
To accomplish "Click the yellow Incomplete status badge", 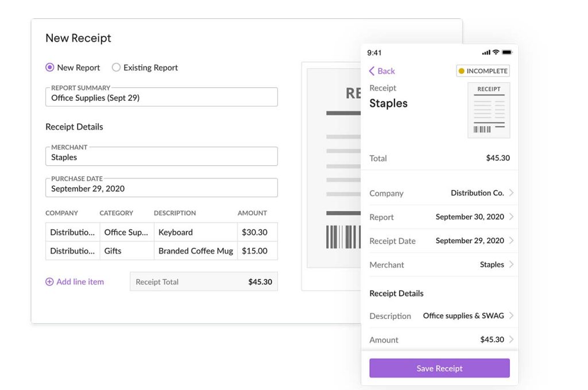I will click(483, 71).
